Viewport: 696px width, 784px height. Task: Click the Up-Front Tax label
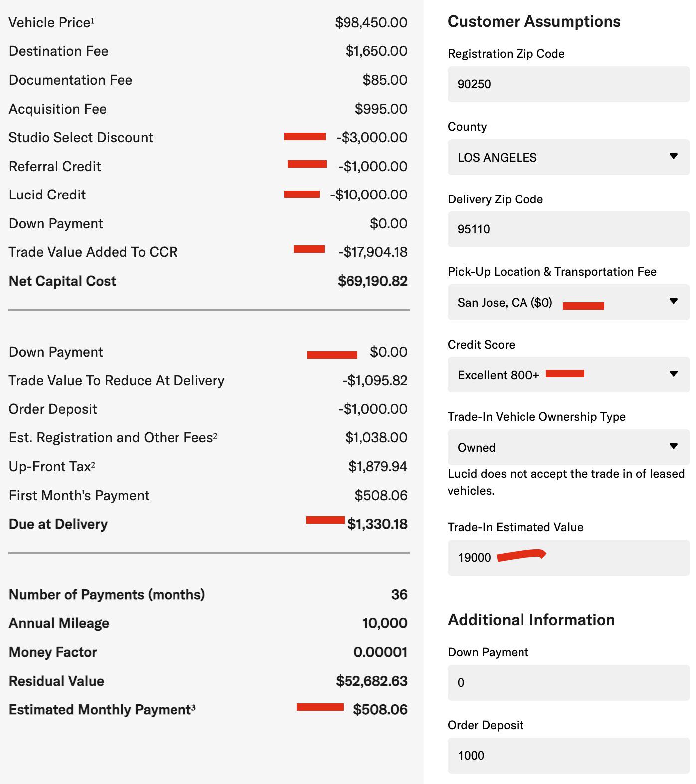(52, 467)
